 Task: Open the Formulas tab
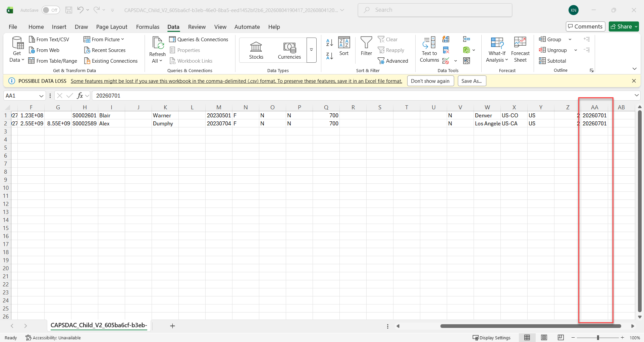(148, 27)
